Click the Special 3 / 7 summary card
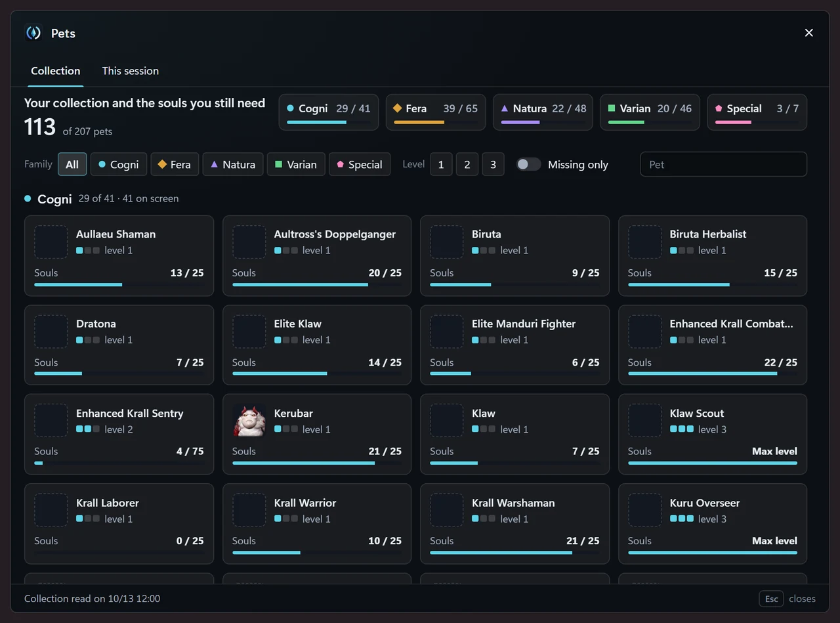This screenshot has height=623, width=840. (x=757, y=112)
